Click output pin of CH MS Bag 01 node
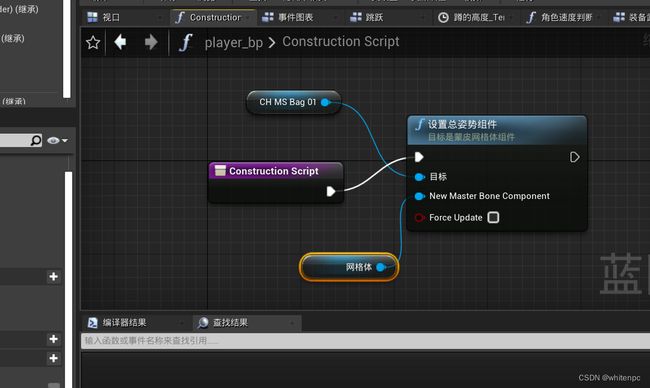 (x=325, y=102)
